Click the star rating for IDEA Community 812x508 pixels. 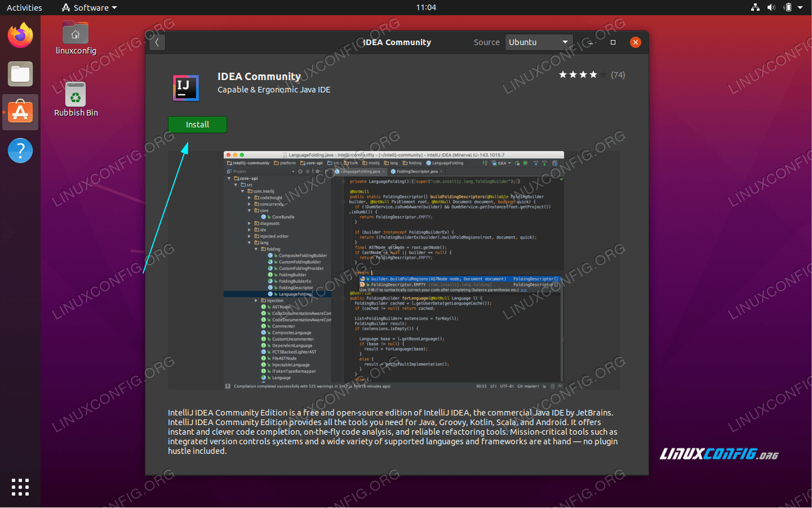coord(583,74)
